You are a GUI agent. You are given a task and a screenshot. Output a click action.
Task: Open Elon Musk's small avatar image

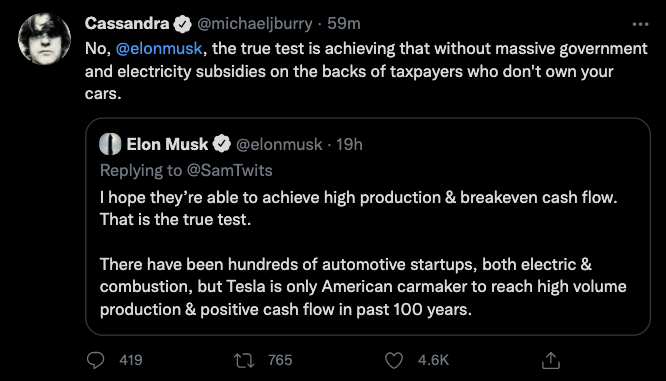point(110,144)
